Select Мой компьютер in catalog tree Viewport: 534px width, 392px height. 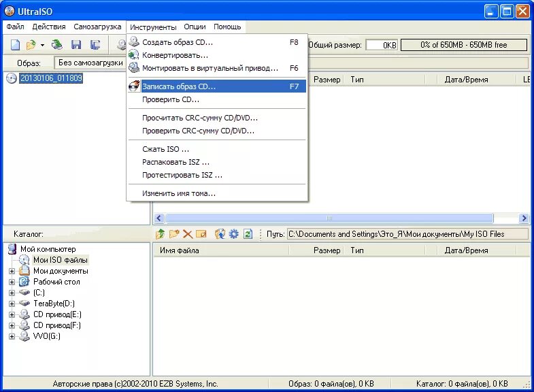tap(48, 249)
